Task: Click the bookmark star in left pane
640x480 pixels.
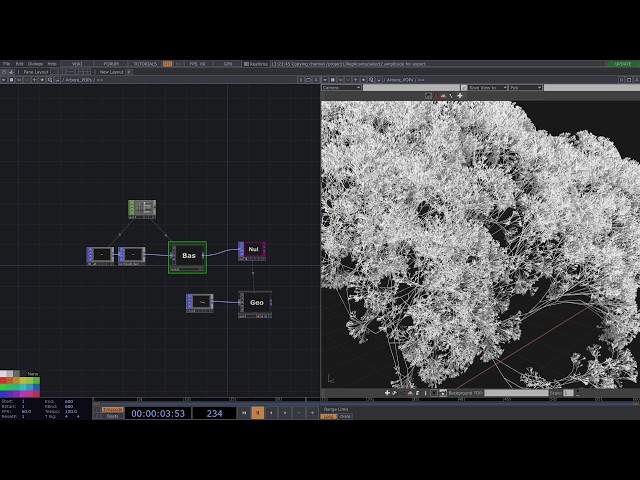Action: [x=42, y=80]
